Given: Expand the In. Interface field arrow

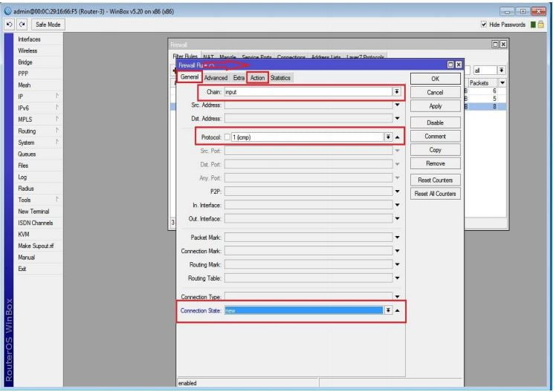Looking at the screenshot, I should point(398,204).
